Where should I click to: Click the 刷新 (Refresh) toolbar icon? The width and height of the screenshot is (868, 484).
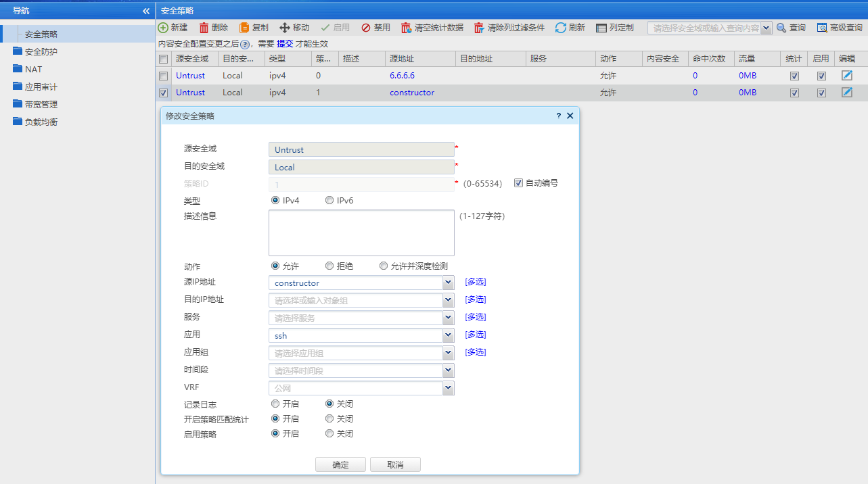coord(560,28)
